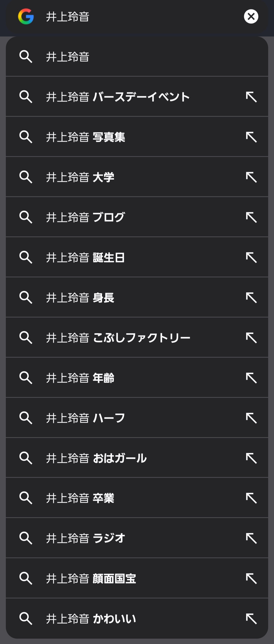Insert 身長 suggestion via arrow icon

(x=251, y=297)
